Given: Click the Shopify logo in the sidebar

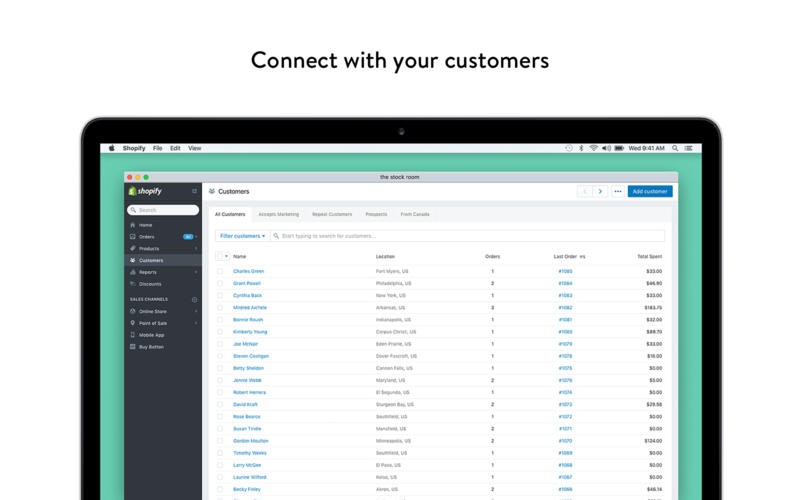Looking at the screenshot, I should tap(145, 191).
